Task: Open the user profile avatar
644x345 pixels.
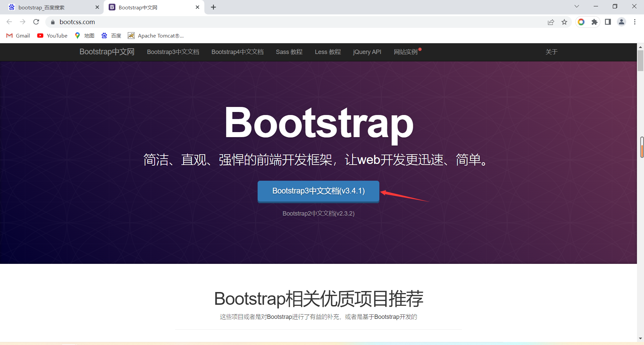Action: pos(622,22)
